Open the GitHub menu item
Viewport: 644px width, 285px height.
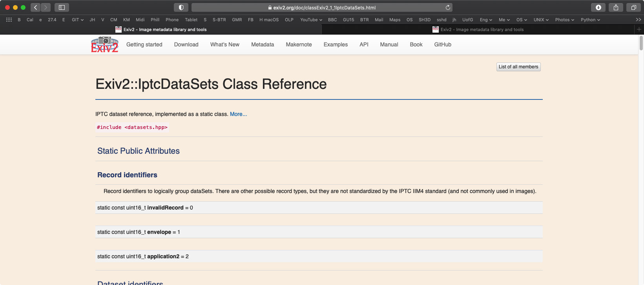[x=443, y=44]
